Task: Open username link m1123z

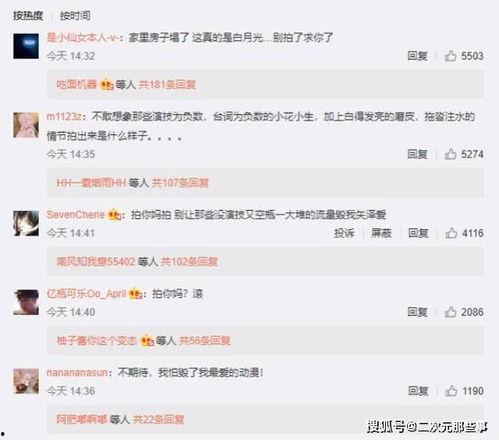Action: coord(64,117)
